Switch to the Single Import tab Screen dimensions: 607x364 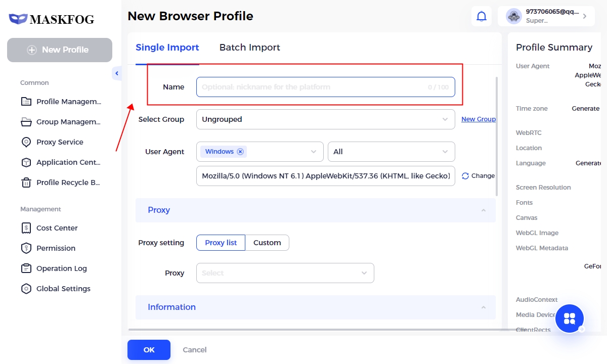pos(167,48)
